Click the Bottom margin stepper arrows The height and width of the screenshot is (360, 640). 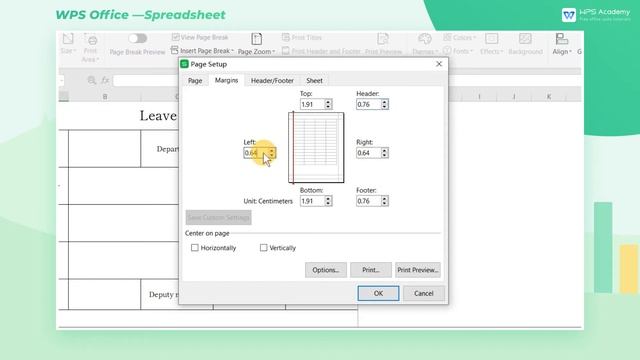coord(328,201)
